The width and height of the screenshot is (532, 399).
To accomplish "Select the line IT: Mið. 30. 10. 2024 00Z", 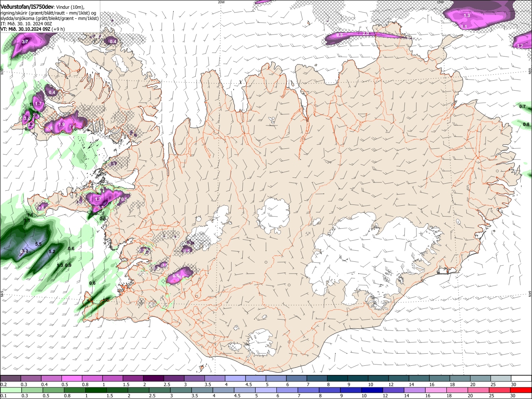I will pos(26,24).
